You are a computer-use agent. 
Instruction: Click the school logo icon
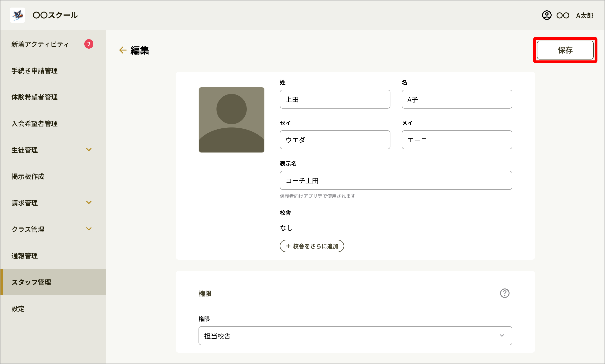[17, 15]
